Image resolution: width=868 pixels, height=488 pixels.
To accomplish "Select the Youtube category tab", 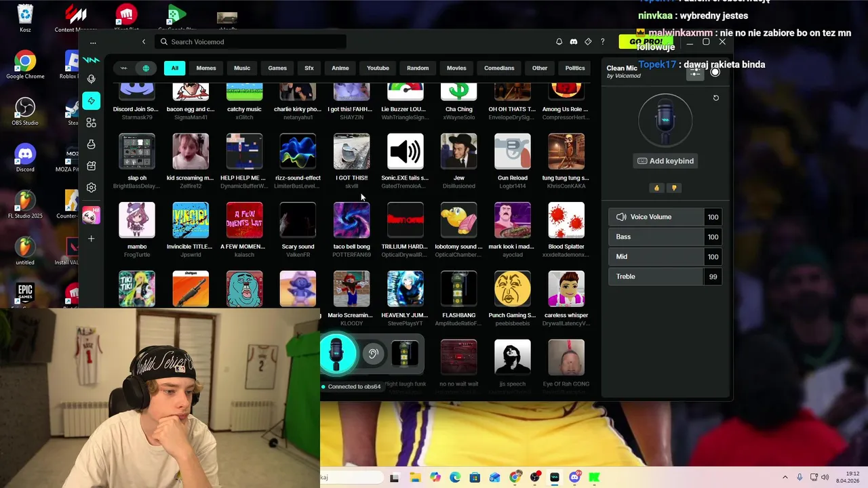I will [378, 68].
